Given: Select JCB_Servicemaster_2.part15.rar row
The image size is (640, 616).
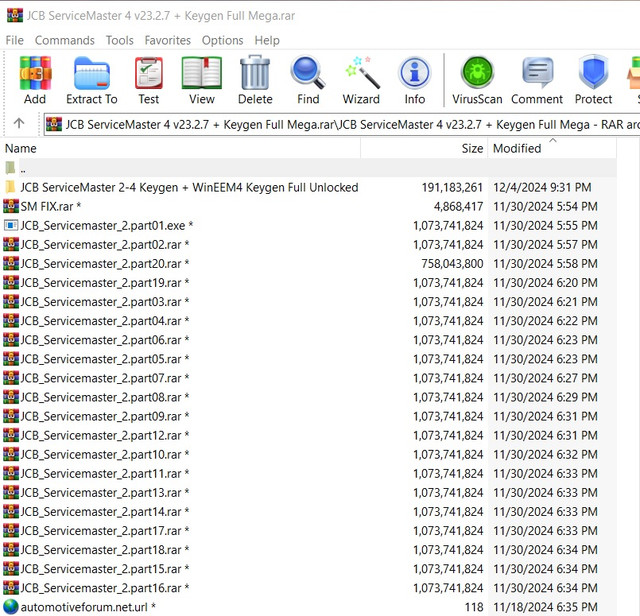Looking at the screenshot, I should click(x=308, y=569).
